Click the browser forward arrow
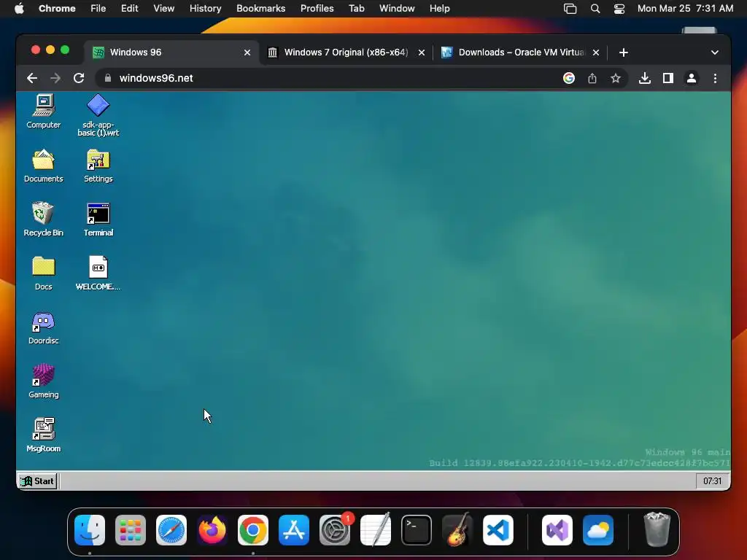The height and width of the screenshot is (560, 747). 55,78
